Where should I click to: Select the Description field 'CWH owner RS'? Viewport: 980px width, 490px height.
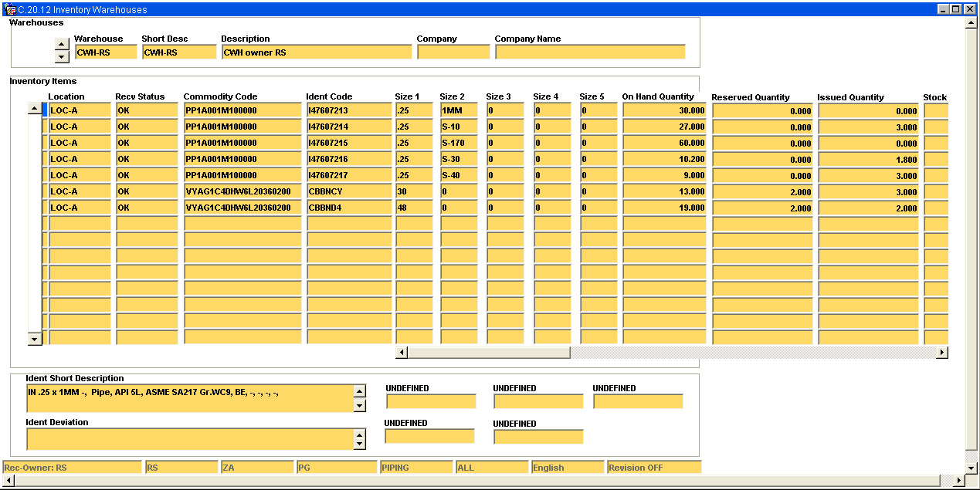pos(317,52)
